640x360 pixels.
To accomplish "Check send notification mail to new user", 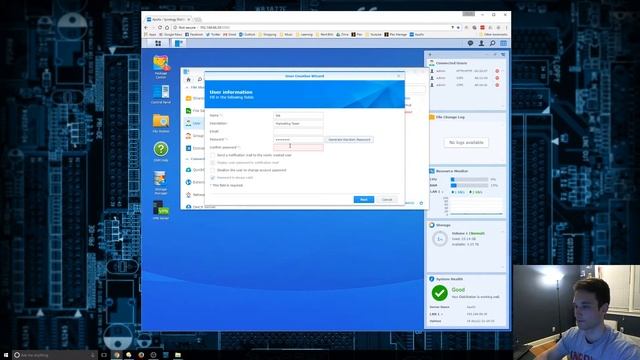I will [213, 156].
